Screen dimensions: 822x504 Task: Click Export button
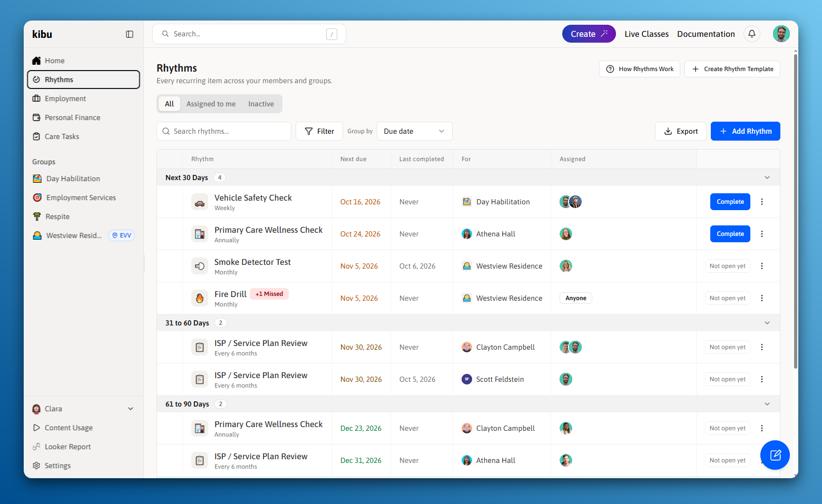tap(681, 131)
